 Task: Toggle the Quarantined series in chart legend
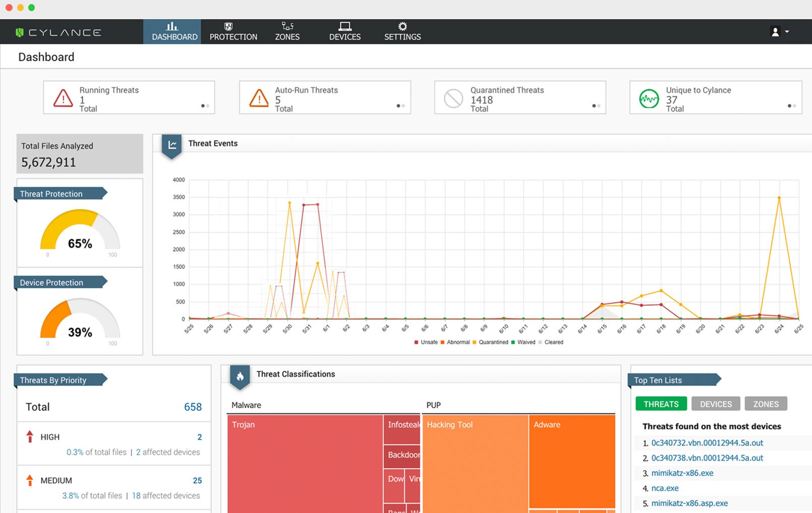coord(490,342)
